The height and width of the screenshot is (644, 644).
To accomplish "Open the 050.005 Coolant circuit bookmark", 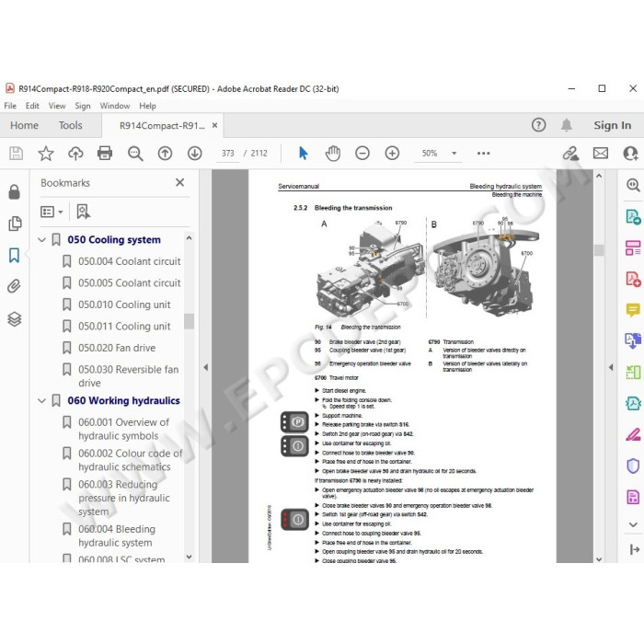I will 130,282.
